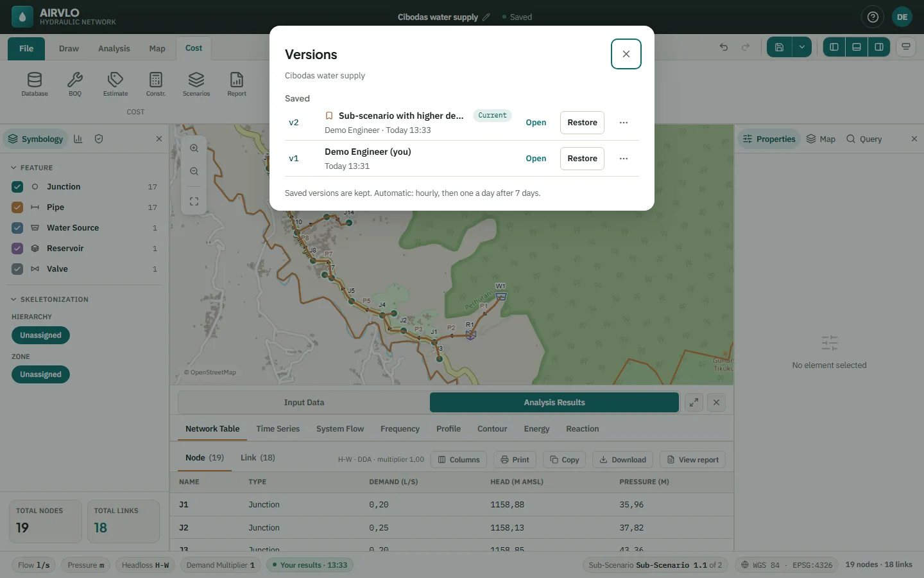924x578 pixels.
Task: Uncheck the Pipe feature checkbox
Action: (17, 207)
